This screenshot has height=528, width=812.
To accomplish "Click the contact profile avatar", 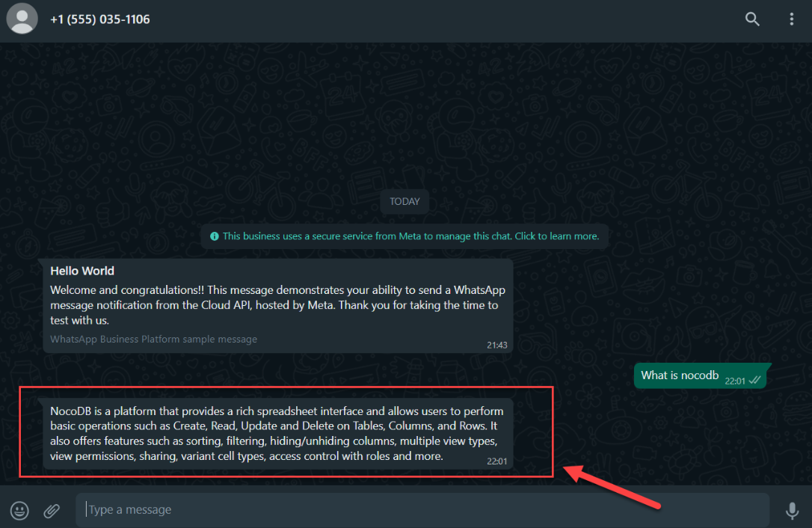I will pos(22,19).
